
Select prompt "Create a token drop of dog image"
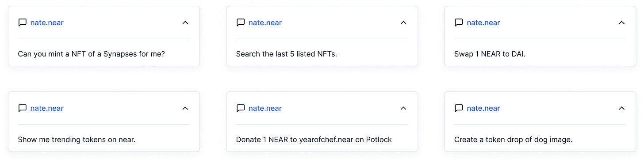point(513,140)
